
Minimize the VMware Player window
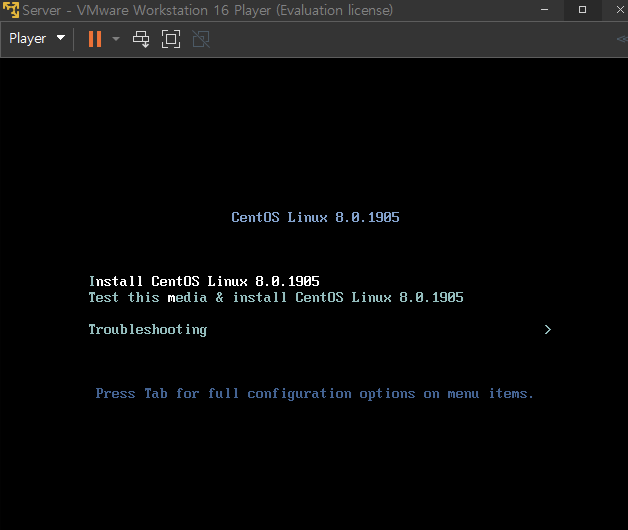click(544, 10)
